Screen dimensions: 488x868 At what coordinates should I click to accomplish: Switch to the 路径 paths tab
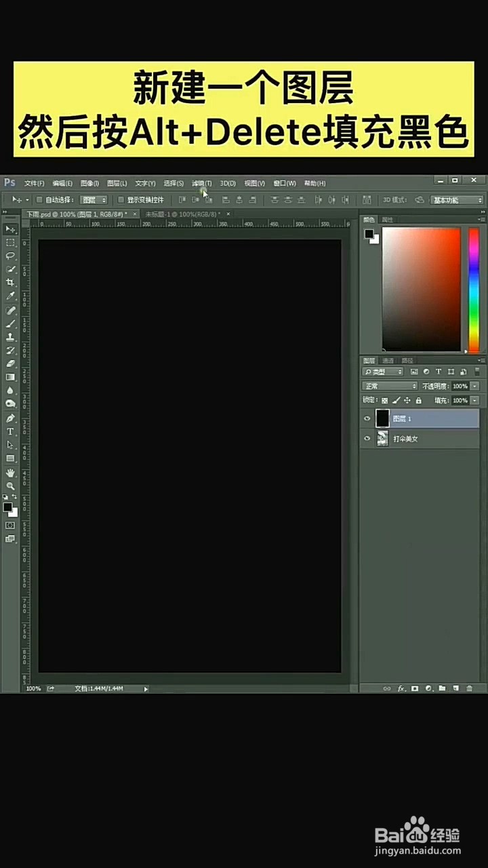point(407,361)
